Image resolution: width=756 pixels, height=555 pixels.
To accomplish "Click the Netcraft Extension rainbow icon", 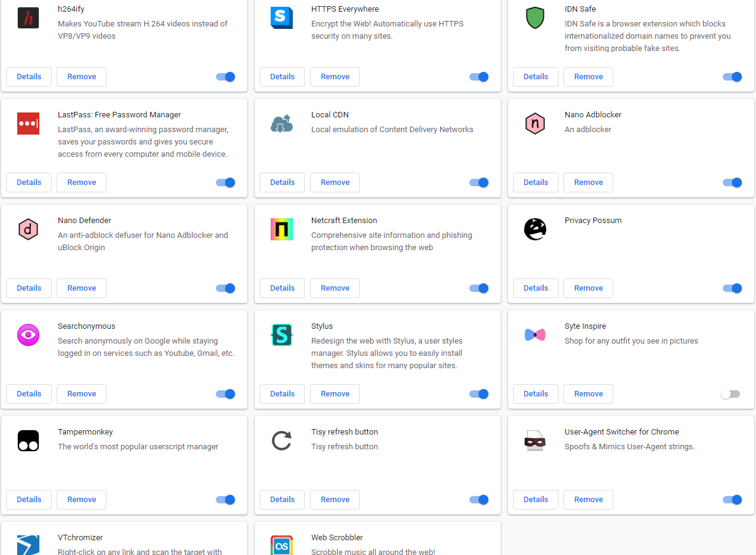I will point(282,230).
